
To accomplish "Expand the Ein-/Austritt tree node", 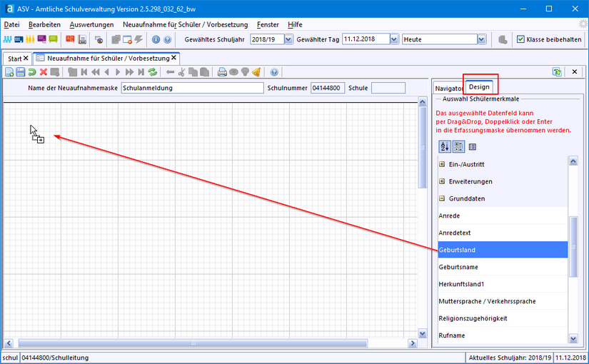I will [443, 164].
